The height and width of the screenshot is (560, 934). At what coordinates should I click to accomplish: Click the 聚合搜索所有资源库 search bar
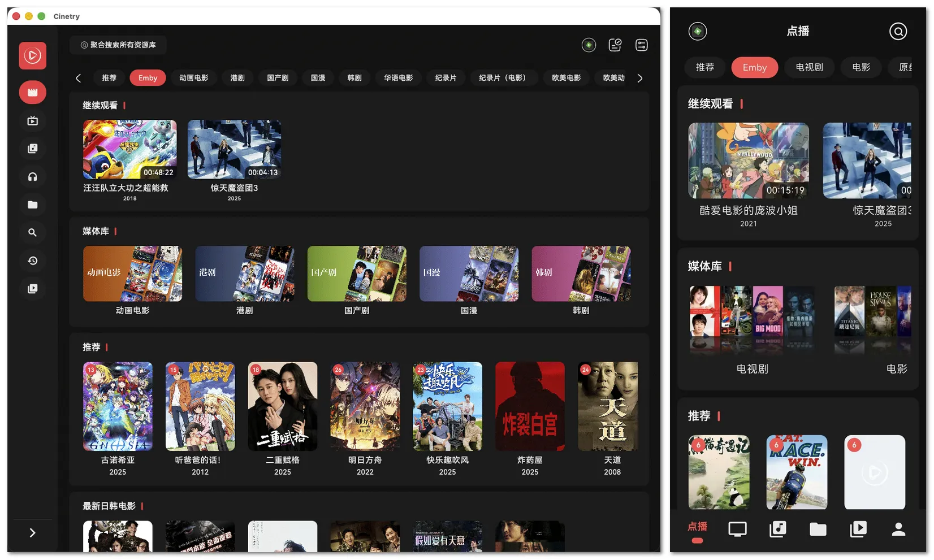click(118, 45)
